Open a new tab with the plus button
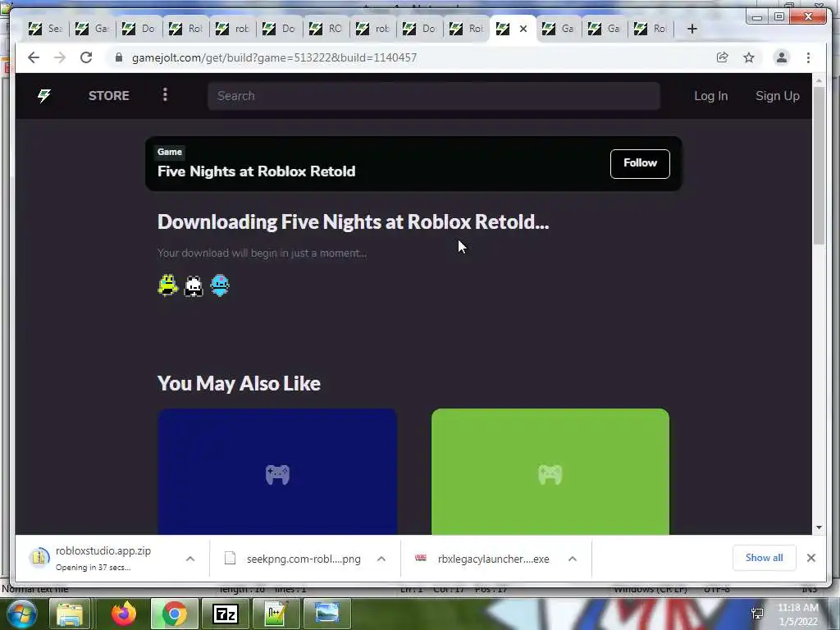 (692, 29)
